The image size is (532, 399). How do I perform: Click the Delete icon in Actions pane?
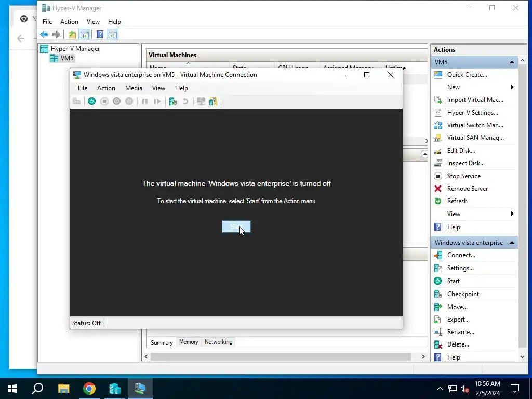(438, 344)
